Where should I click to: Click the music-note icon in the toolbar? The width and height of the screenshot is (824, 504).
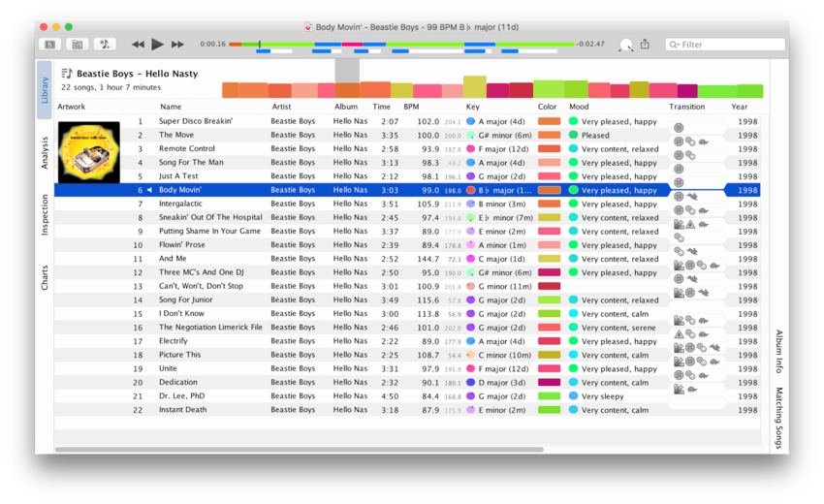pyautogui.click(x=105, y=45)
